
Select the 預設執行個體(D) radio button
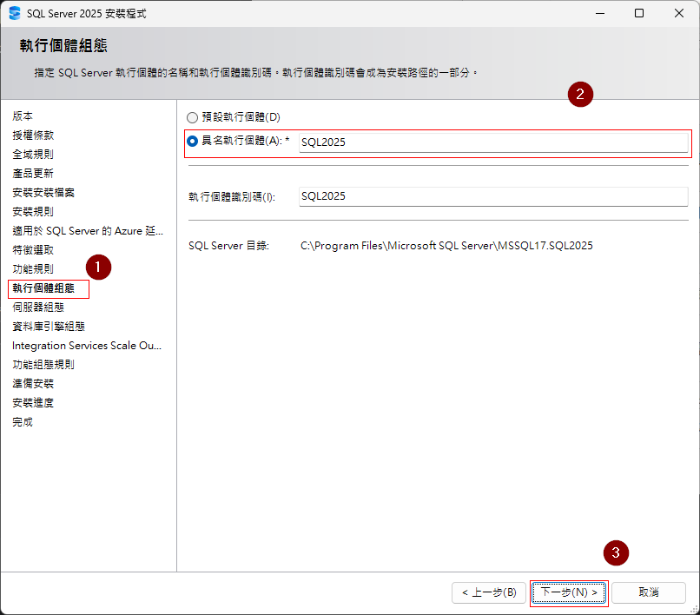point(192,117)
